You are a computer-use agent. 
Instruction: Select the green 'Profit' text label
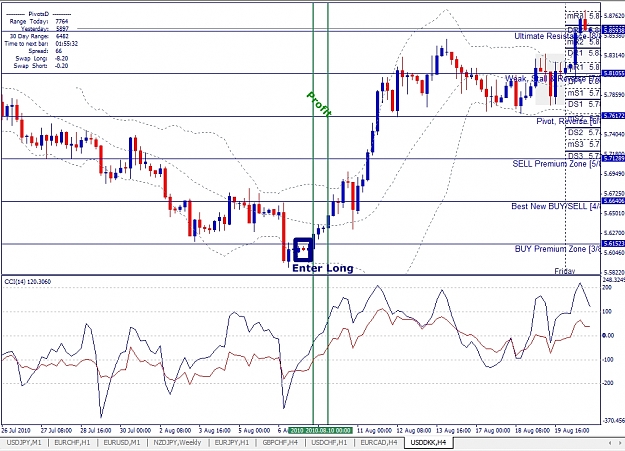point(319,104)
